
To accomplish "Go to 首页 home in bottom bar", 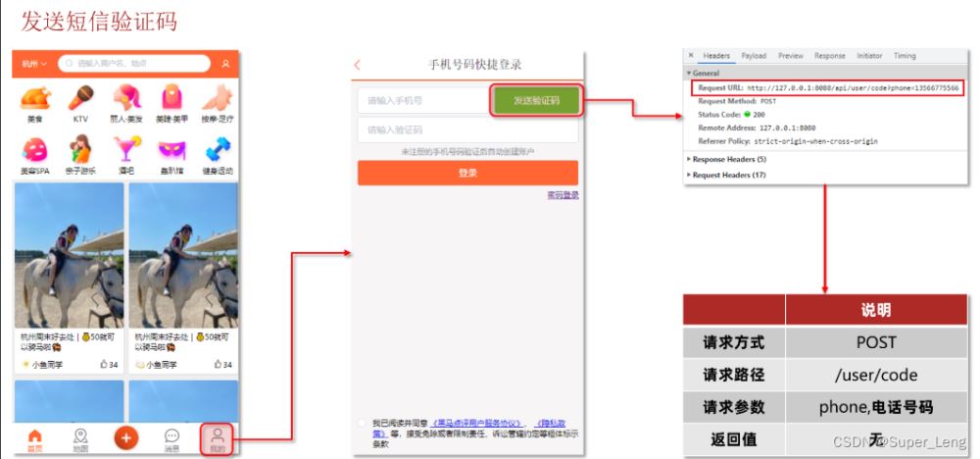I will [x=35, y=440].
